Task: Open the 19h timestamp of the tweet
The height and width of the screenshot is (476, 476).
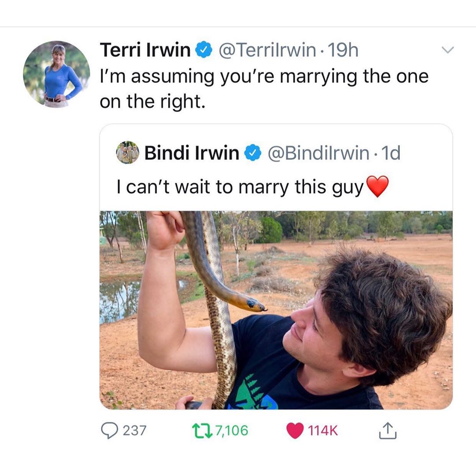Action: [343, 50]
